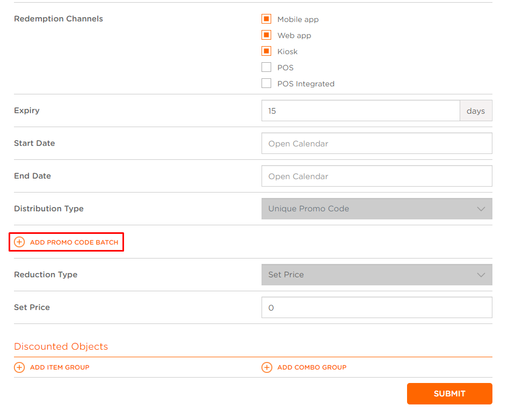
Task: Click the Set Price value field
Action: 377,307
